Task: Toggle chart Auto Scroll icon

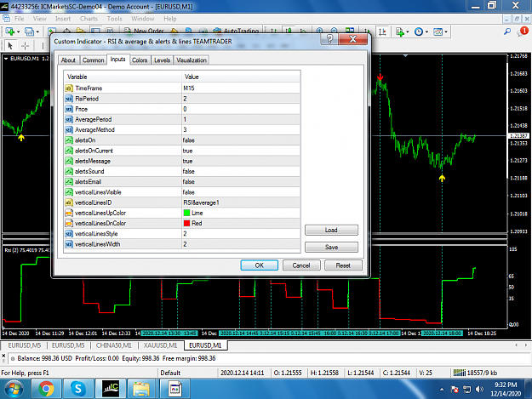Action: click(368, 31)
